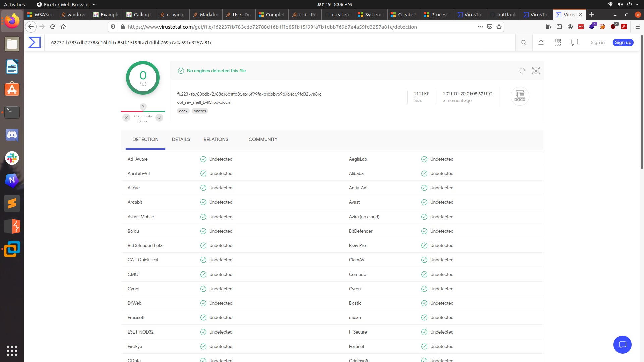Click Undetected result for Avast
644x362 pixels.
click(442, 202)
